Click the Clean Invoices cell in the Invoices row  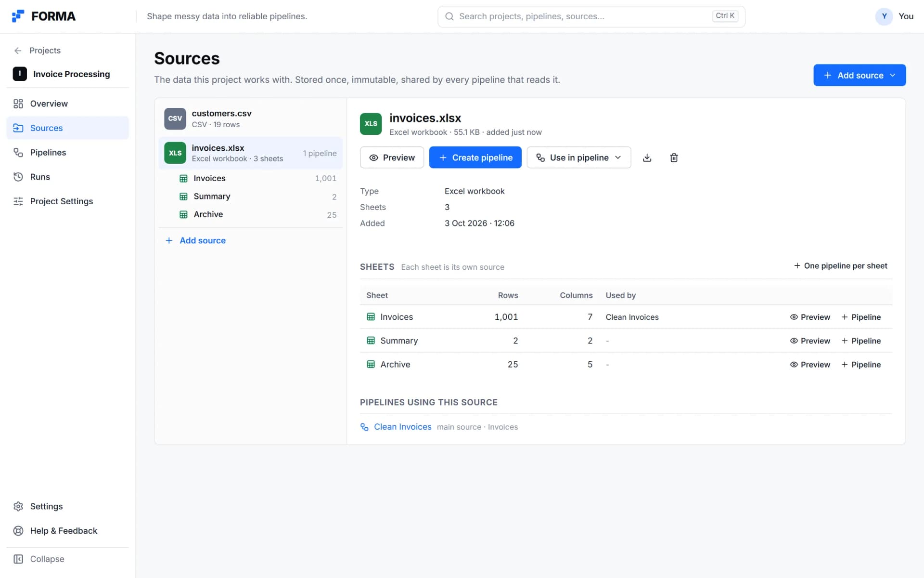point(632,317)
